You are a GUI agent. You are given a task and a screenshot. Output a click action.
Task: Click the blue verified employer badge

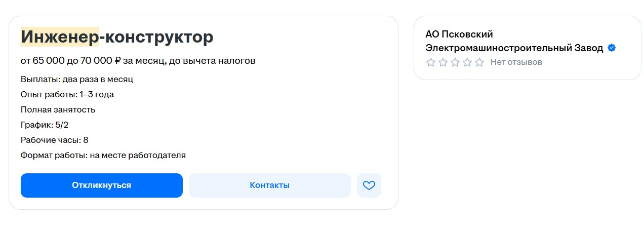(x=612, y=48)
